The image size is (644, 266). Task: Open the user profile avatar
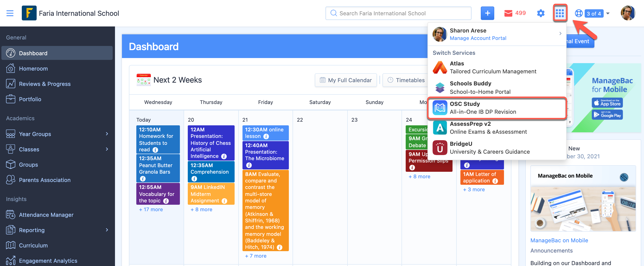pos(628,13)
